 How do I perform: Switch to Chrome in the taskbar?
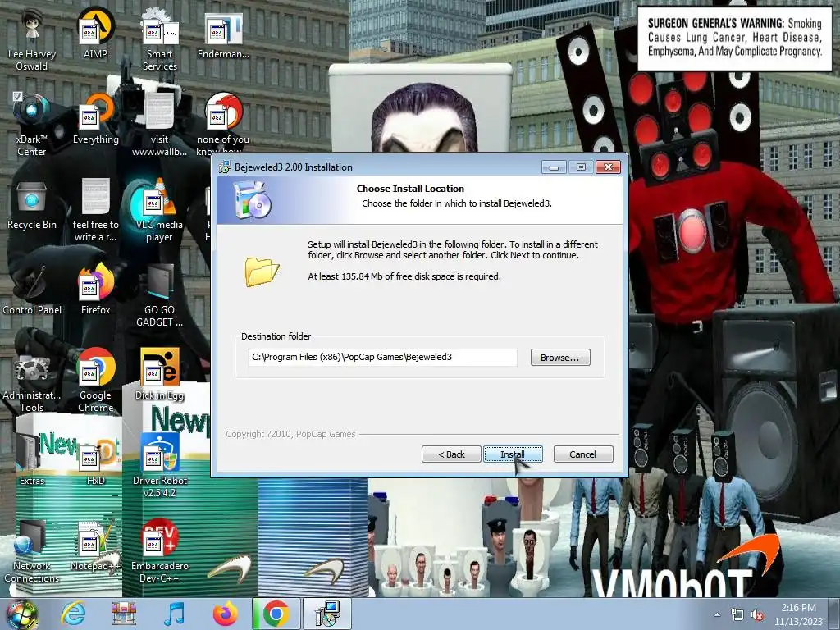276,614
